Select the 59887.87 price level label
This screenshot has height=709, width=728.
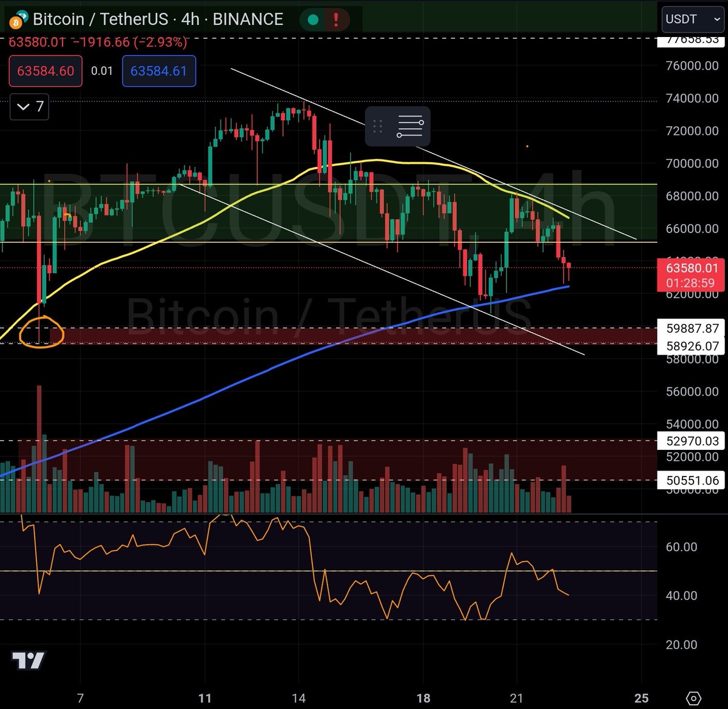(692, 328)
